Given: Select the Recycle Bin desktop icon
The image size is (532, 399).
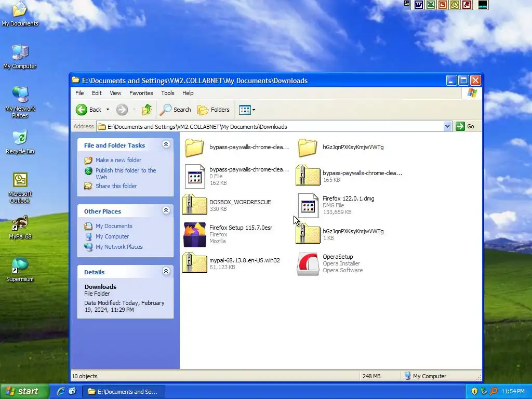Looking at the screenshot, I should click(x=20, y=142).
